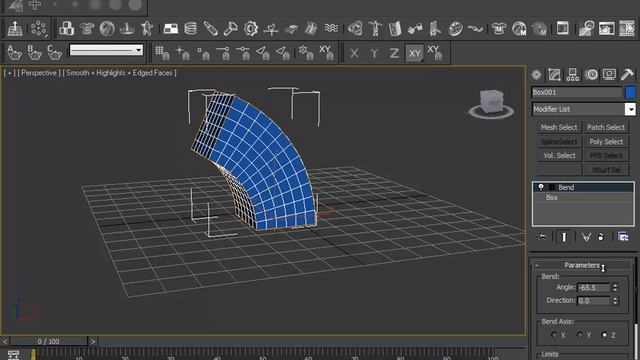The image size is (640, 360).
Task: Open Configure Modifier Sets icon
Action: (623, 237)
